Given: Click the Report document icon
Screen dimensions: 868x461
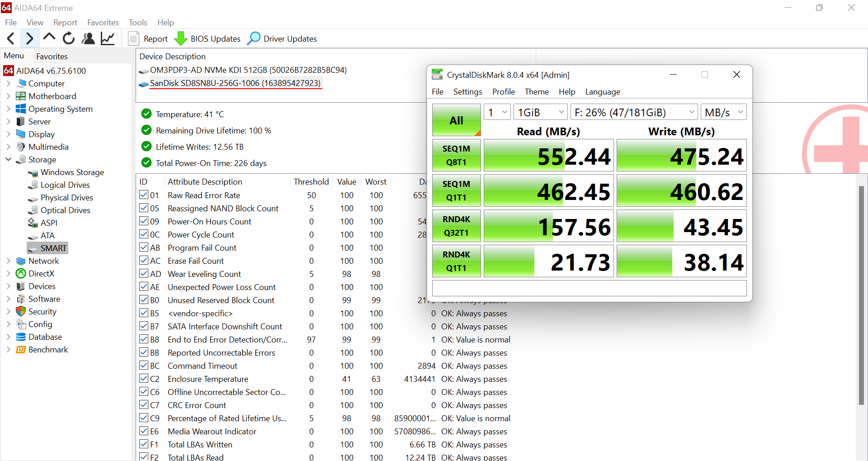Looking at the screenshot, I should 133,38.
